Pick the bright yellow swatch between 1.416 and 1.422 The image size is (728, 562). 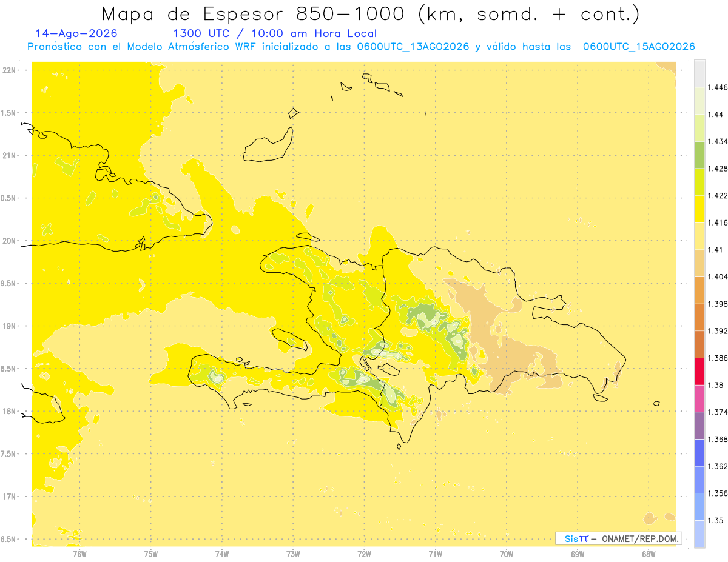[x=699, y=209]
